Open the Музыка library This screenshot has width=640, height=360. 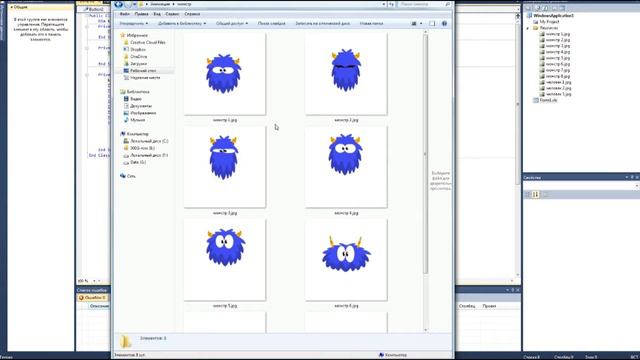(x=134, y=120)
